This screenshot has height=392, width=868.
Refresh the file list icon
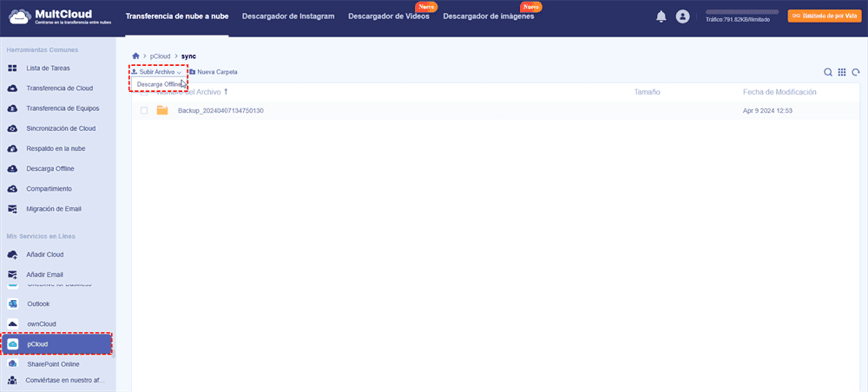(856, 72)
